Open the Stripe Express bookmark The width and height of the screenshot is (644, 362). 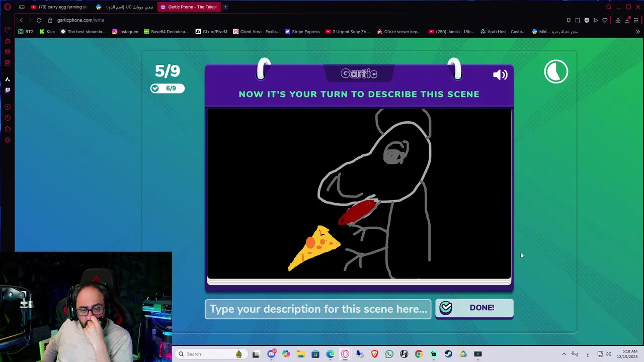coord(302,32)
